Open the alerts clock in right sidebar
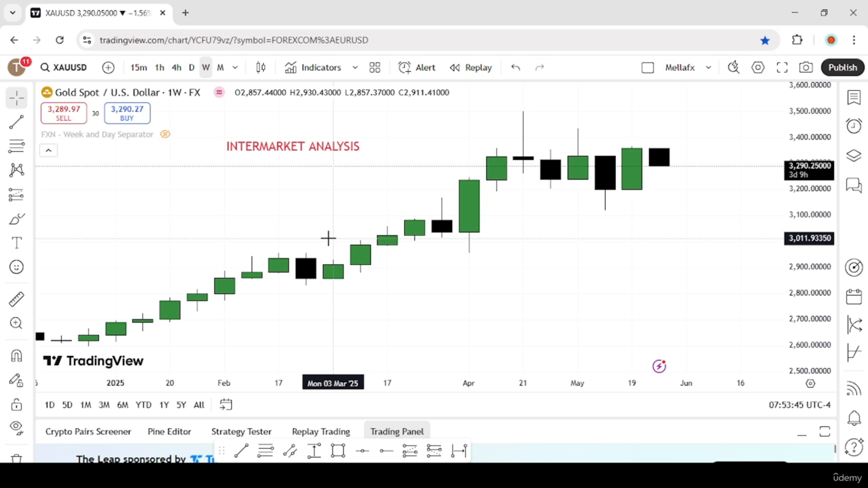Viewport: 868px width, 488px height. point(854,126)
